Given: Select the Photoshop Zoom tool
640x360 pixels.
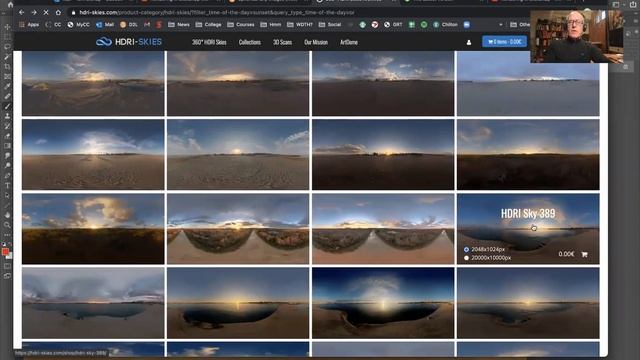Looking at the screenshot, I should tap(7, 225).
